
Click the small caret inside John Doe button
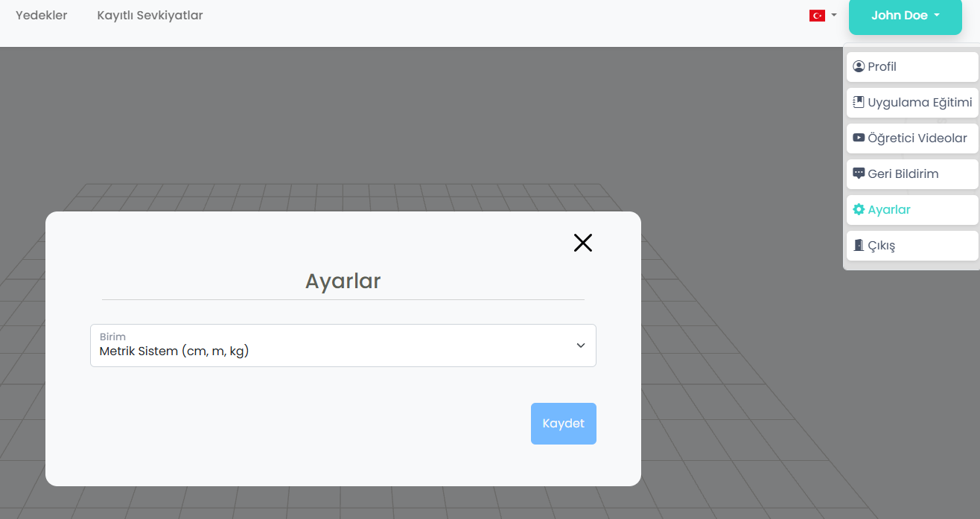point(936,16)
